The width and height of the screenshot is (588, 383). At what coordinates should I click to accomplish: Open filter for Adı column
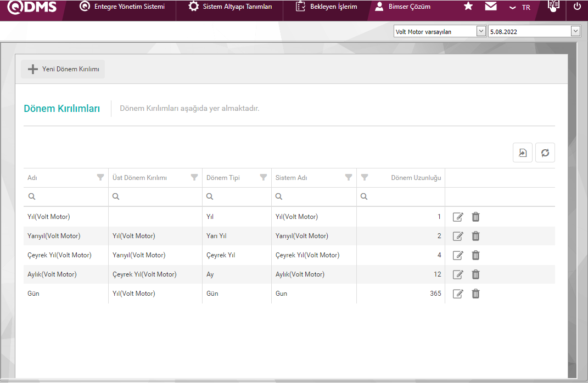[100, 177]
